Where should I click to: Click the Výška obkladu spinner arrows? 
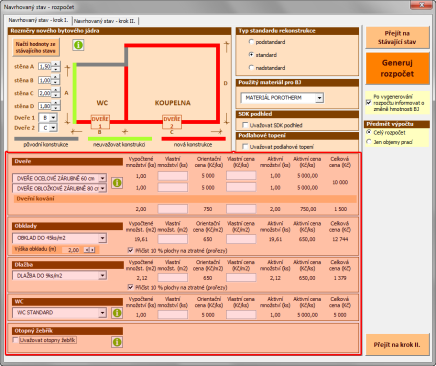[89, 250]
